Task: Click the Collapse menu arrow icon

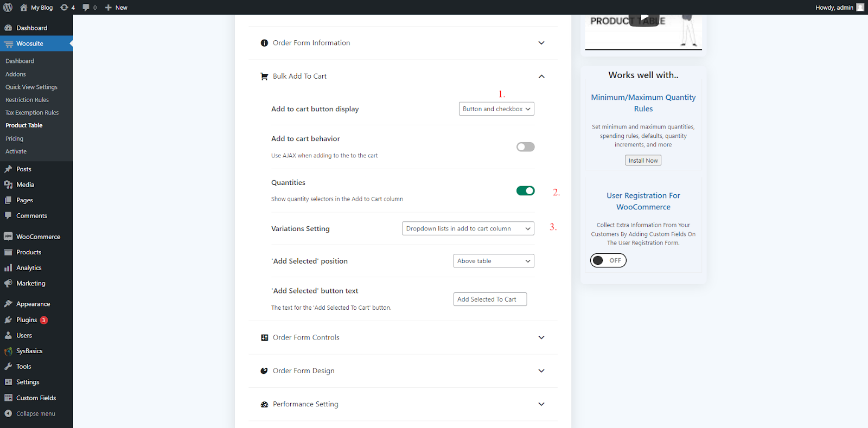Action: click(8, 414)
